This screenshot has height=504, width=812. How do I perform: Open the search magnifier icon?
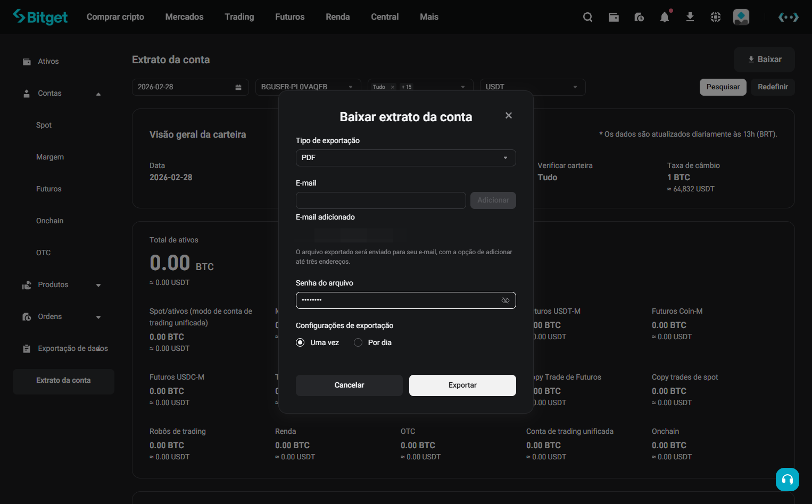(587, 17)
